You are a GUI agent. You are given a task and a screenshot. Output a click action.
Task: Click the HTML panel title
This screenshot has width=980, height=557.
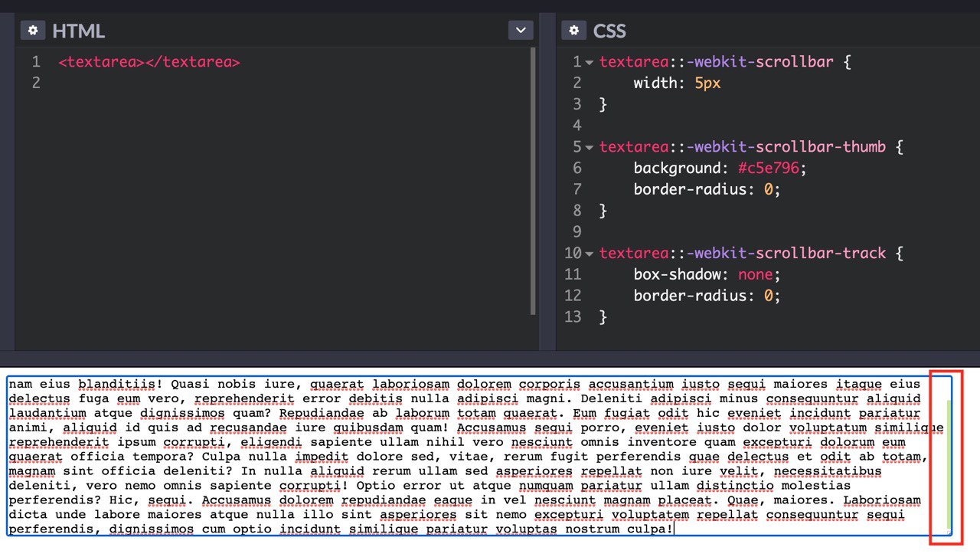coord(78,31)
